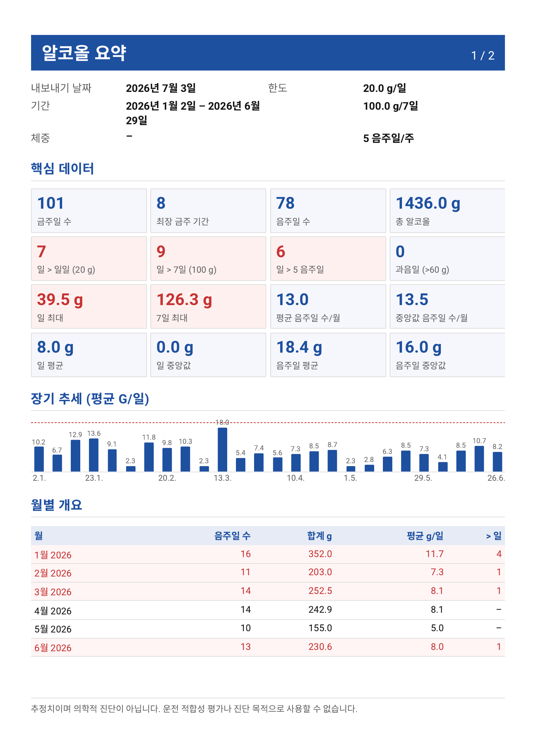Click the 음주일 수 column header
The width and height of the screenshot is (535, 756).
[232, 536]
